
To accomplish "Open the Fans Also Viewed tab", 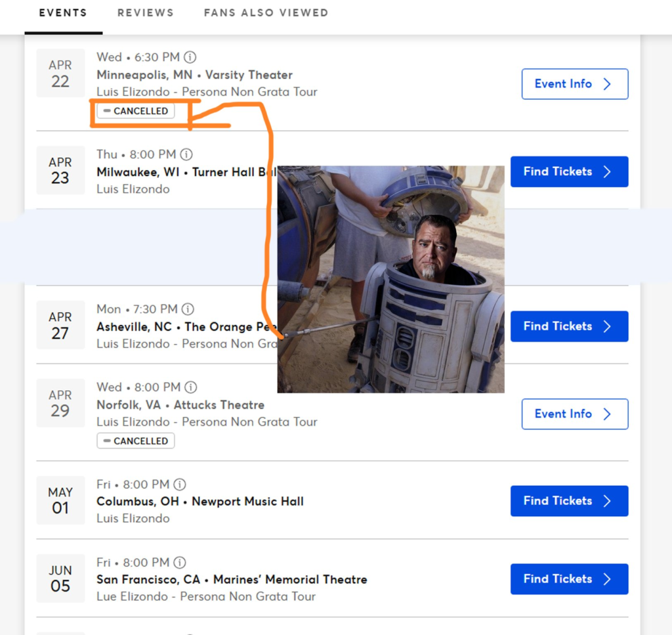I will tap(266, 12).
